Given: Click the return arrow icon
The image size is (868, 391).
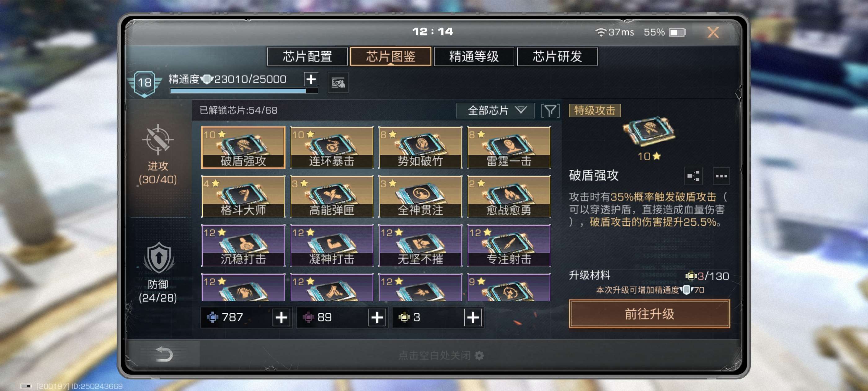Looking at the screenshot, I should (x=164, y=354).
